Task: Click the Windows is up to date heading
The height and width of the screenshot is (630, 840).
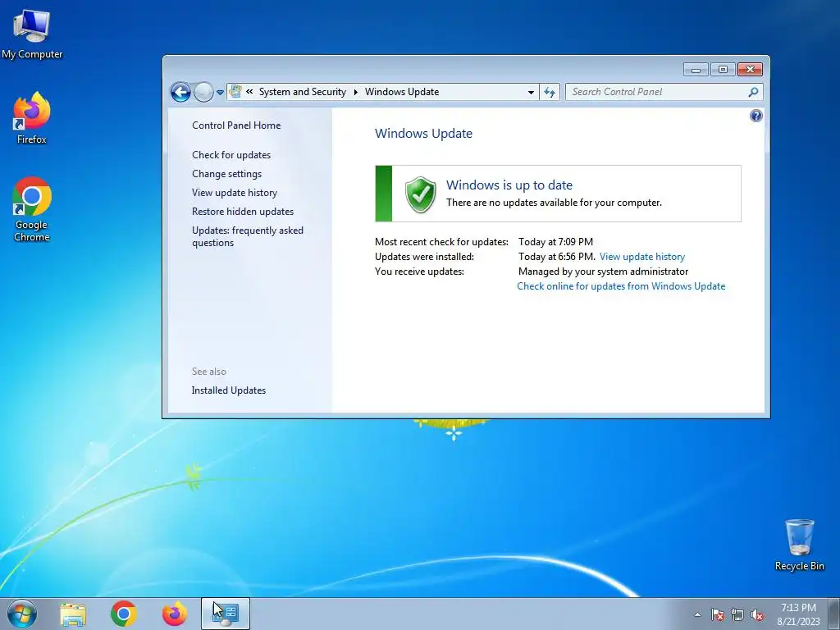Action: point(509,185)
